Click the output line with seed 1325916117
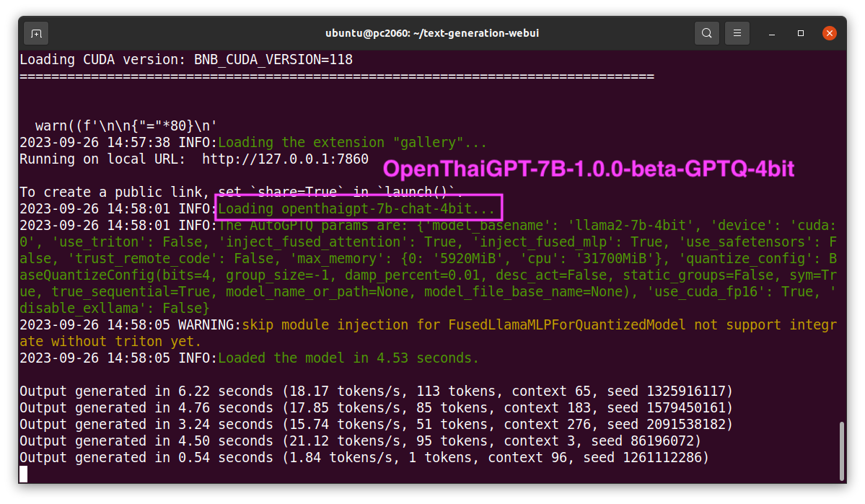 pos(377,392)
